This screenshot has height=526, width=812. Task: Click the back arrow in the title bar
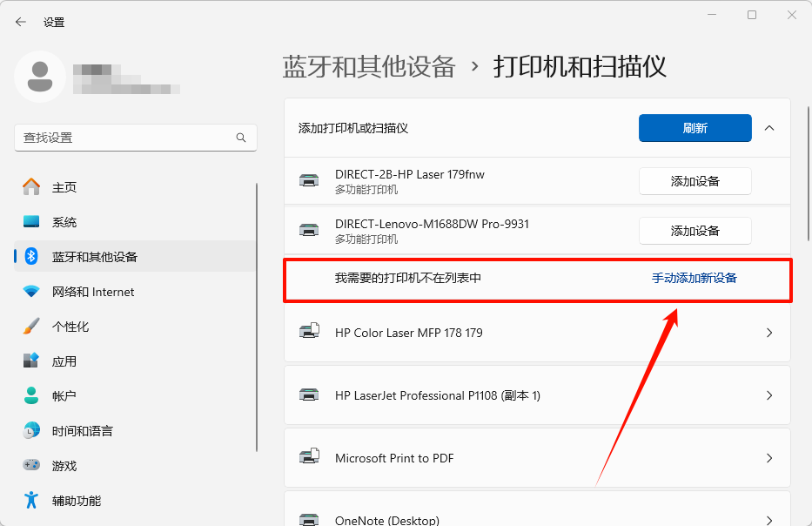(21, 22)
